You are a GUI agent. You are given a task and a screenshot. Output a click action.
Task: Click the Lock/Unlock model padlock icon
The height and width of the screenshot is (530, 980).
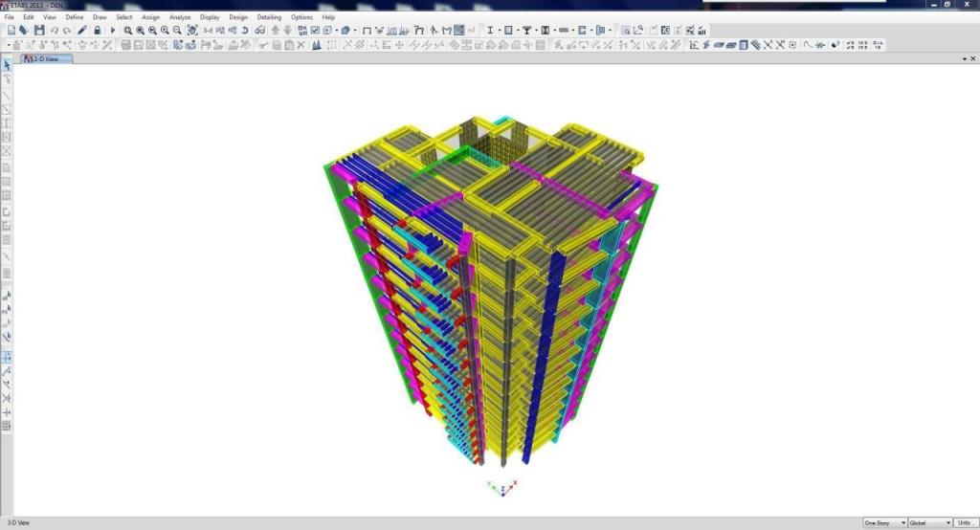(97, 31)
